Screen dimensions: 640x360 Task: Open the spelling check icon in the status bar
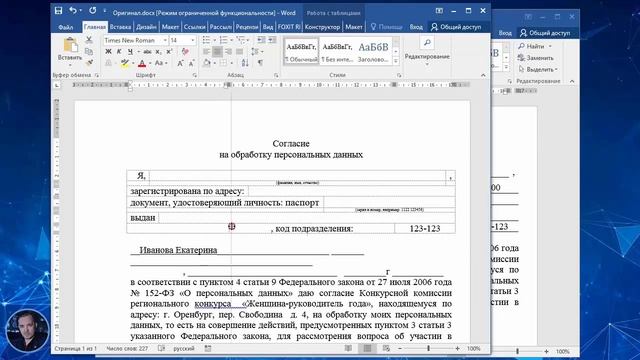coord(162,349)
